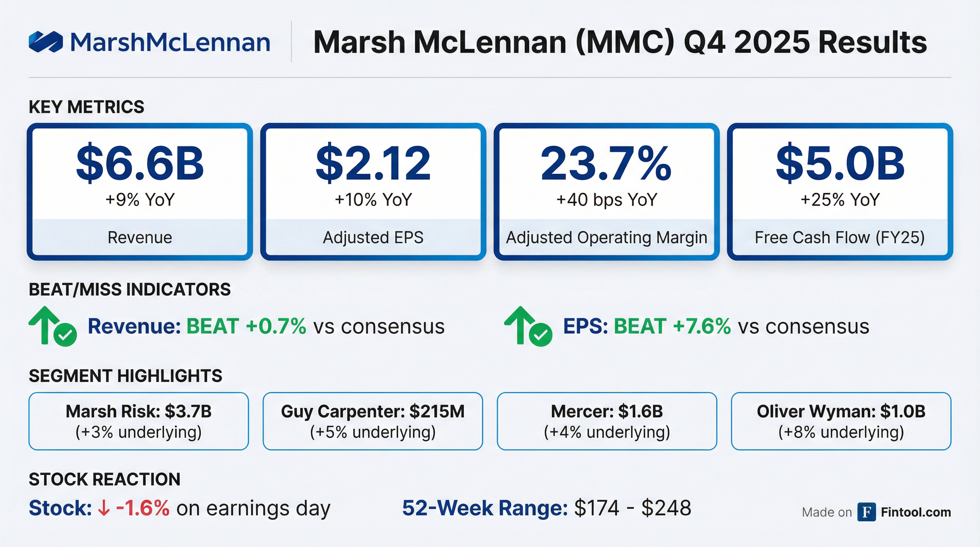Click the -1.6% stock change value

[x=143, y=508]
